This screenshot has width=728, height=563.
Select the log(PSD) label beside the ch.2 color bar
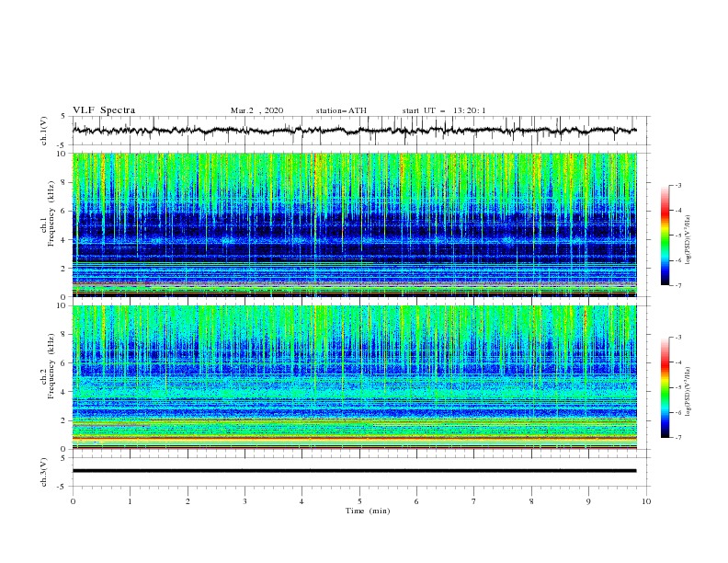689,391
